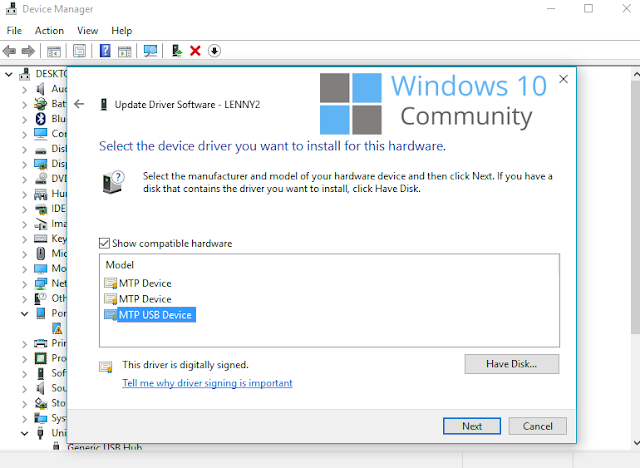Maximize the Device Manager window

pos(588,9)
